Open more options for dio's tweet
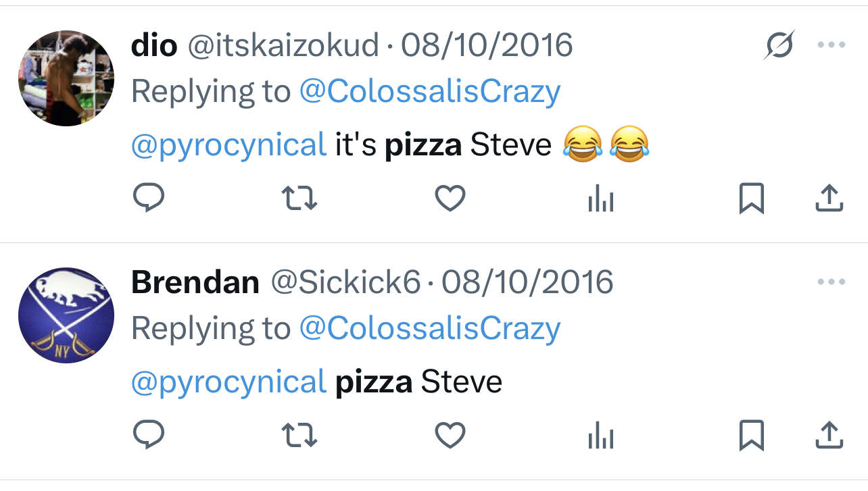 [831, 45]
